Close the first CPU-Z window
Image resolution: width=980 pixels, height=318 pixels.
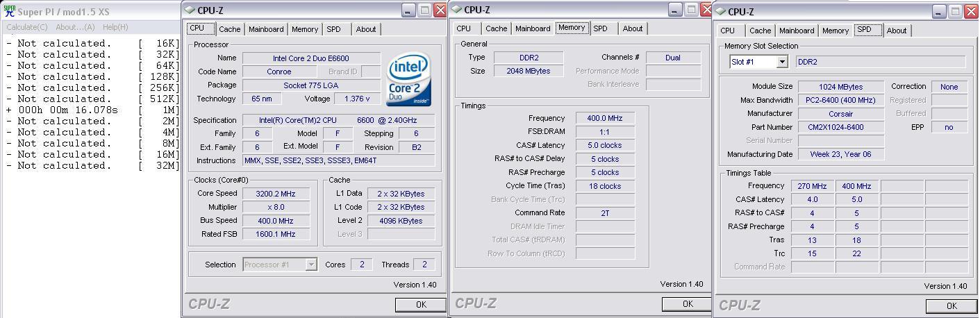tap(440, 10)
